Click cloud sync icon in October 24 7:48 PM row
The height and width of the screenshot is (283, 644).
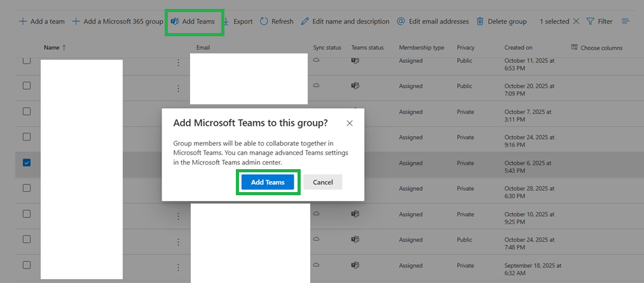317,239
